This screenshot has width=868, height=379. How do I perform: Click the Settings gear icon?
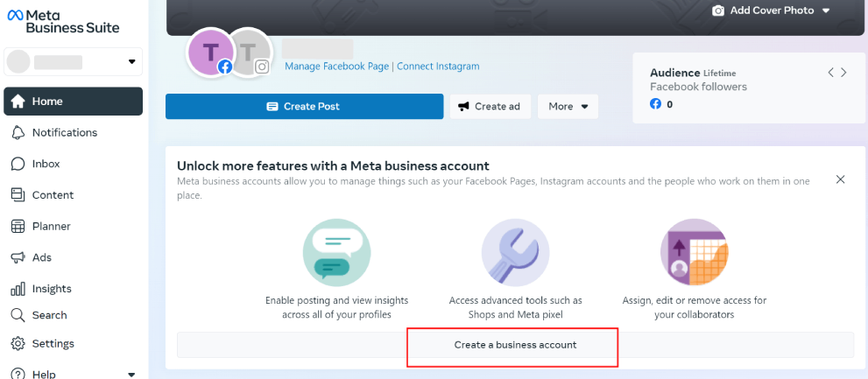click(x=18, y=344)
